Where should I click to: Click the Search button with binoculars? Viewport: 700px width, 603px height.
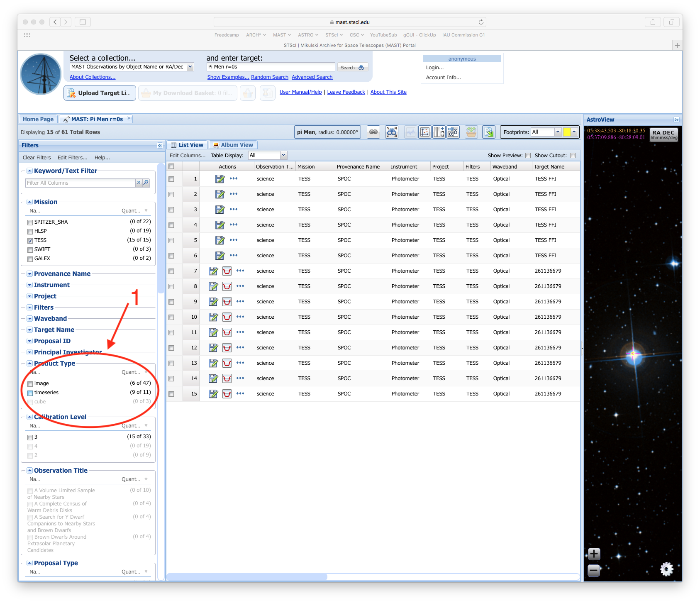click(x=352, y=67)
